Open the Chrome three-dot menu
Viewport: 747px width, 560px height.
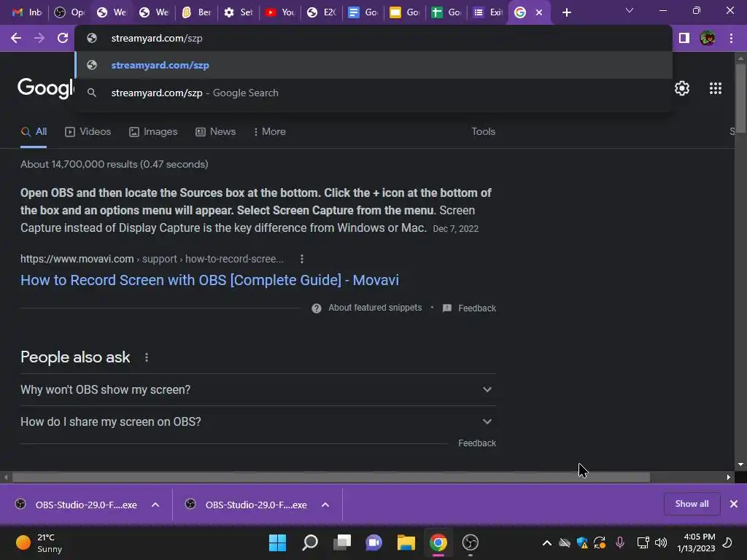tap(731, 38)
